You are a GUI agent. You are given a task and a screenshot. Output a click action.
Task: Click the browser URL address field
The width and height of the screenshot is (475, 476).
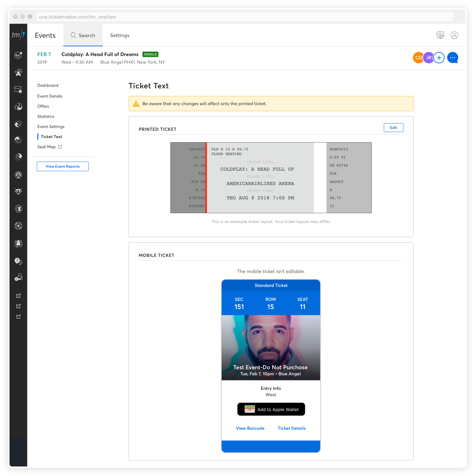(244, 17)
